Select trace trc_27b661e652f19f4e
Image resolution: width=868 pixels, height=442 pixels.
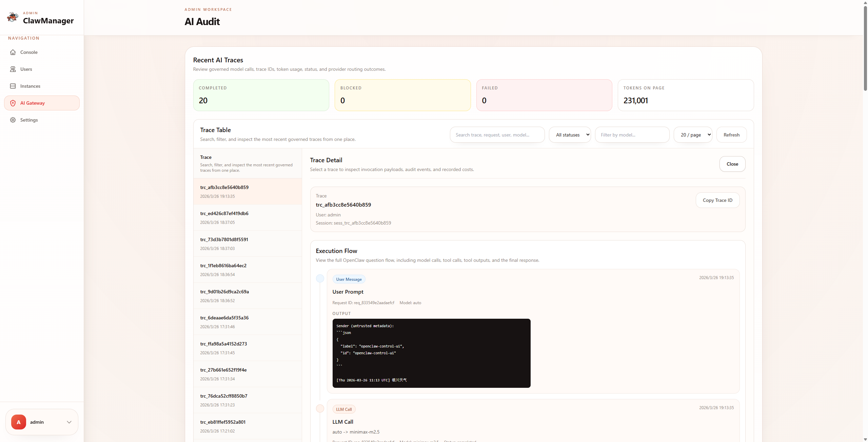pyautogui.click(x=248, y=374)
